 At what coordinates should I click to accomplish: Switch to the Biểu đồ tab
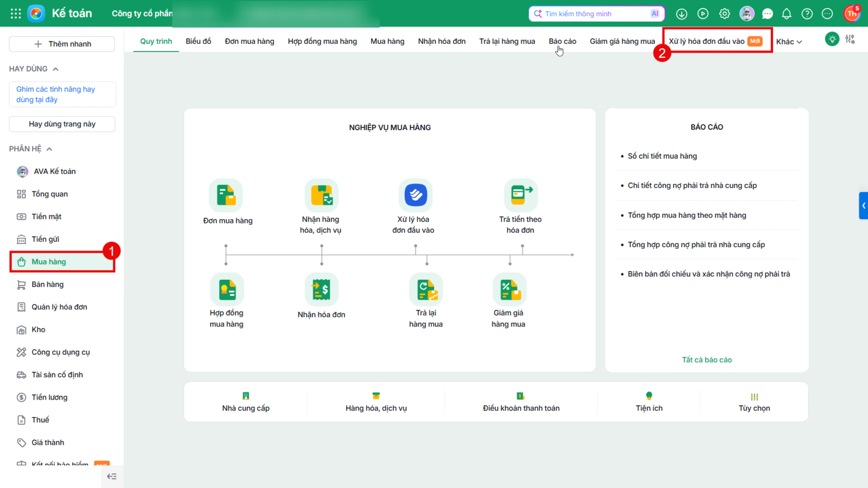pyautogui.click(x=199, y=41)
